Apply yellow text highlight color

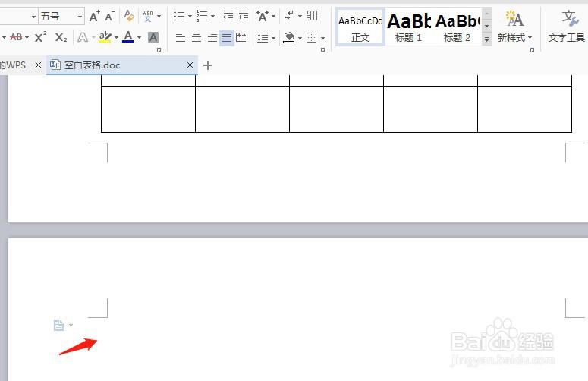(105, 37)
